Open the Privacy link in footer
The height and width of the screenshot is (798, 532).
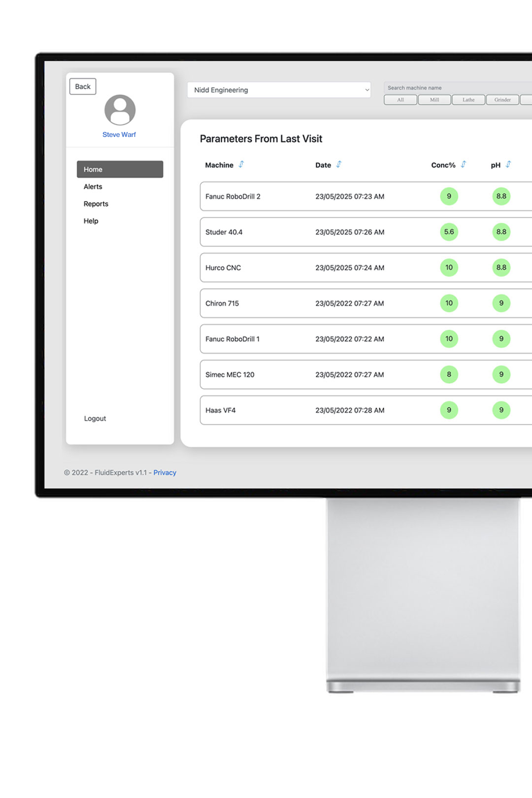point(165,472)
